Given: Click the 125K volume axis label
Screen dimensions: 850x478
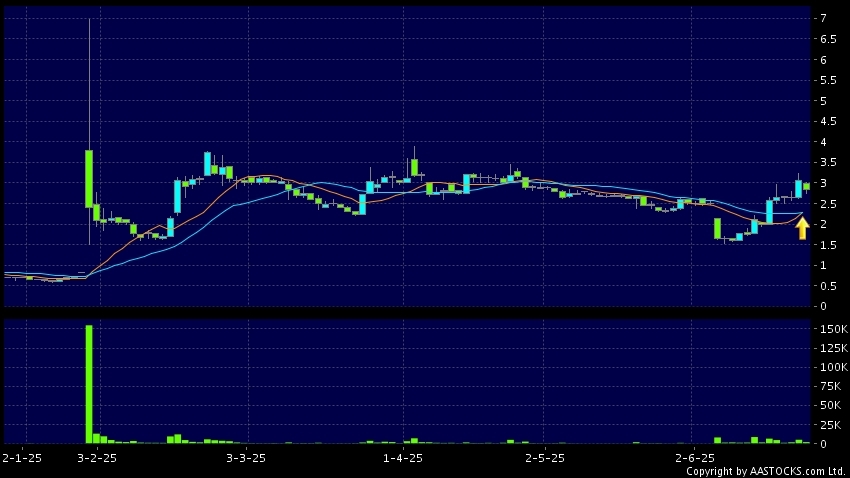Looking at the screenshot, I should [834, 348].
